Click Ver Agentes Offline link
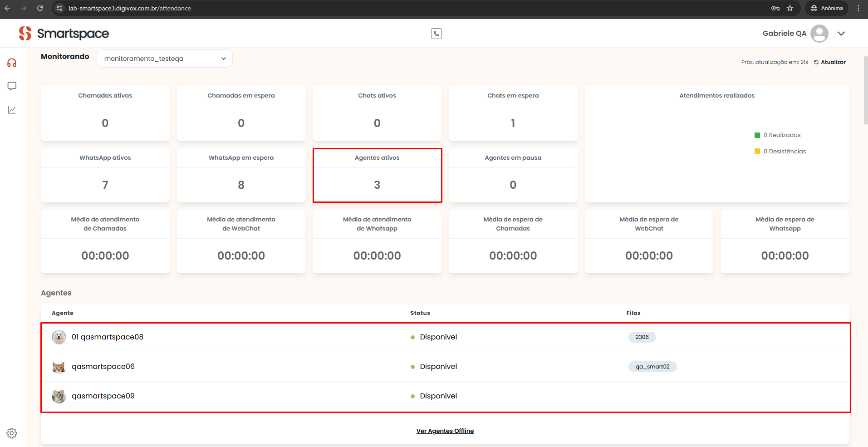This screenshot has width=868, height=447. (445, 431)
